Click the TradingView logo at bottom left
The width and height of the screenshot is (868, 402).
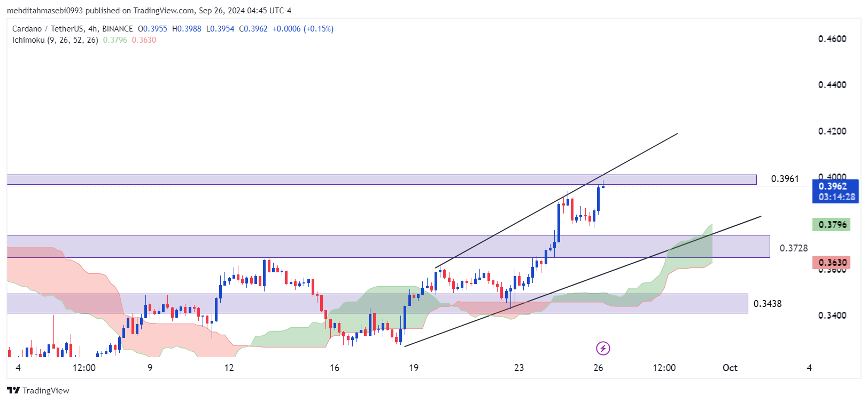tap(38, 390)
